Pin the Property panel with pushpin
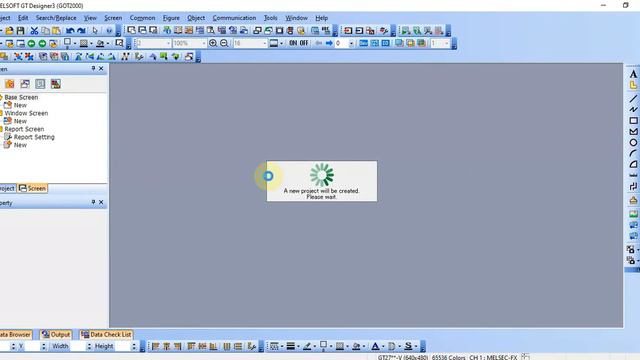640x360 pixels. coord(93,202)
